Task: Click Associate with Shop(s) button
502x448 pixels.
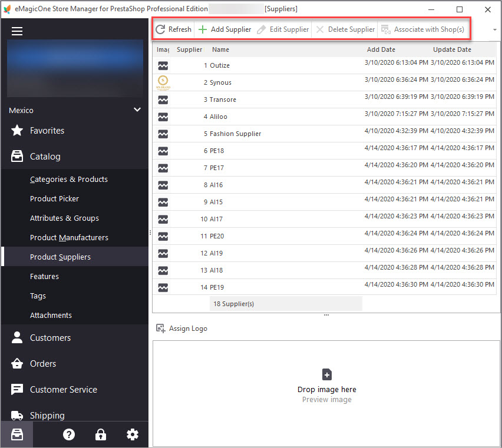Action: [422, 29]
